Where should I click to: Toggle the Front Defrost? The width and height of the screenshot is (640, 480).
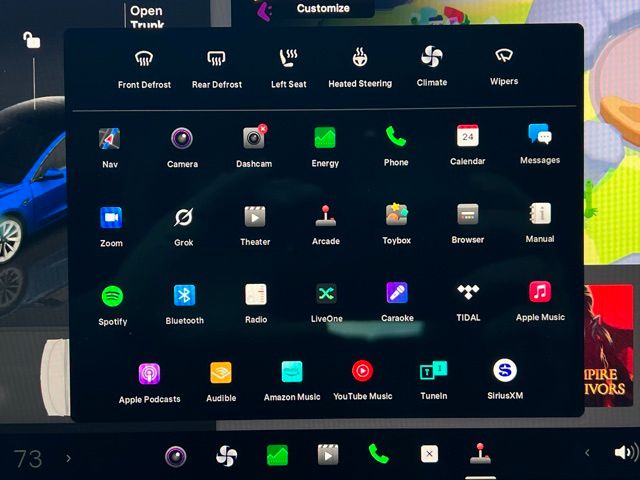point(144,59)
